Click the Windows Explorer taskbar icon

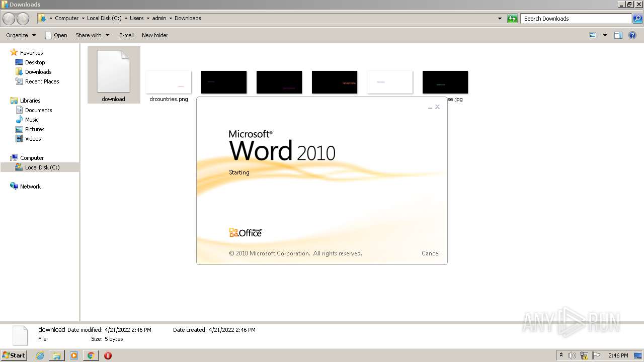(57, 355)
